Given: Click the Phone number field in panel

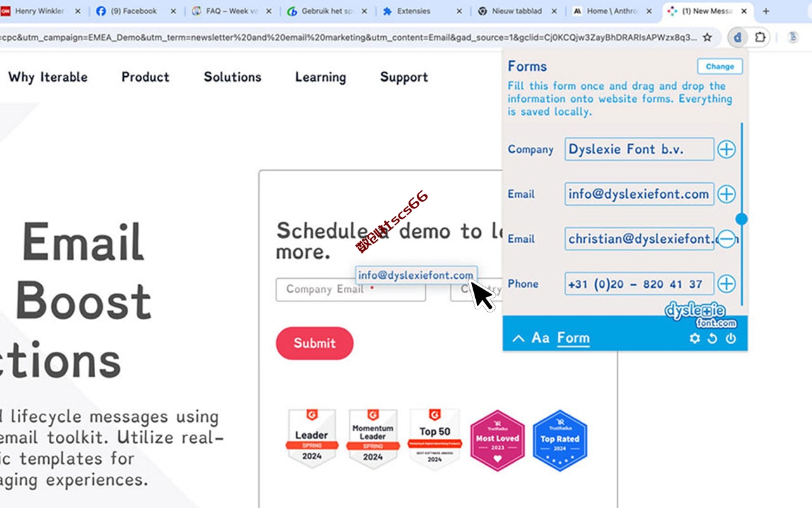Looking at the screenshot, I should (x=639, y=284).
